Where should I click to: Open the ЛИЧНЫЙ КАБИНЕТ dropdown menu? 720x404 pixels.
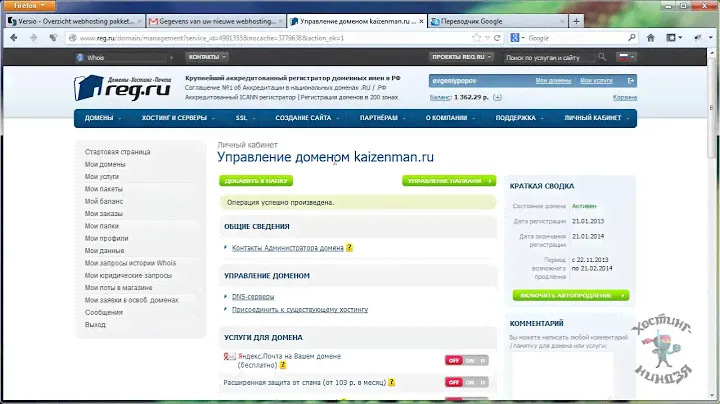pyautogui.click(x=596, y=118)
